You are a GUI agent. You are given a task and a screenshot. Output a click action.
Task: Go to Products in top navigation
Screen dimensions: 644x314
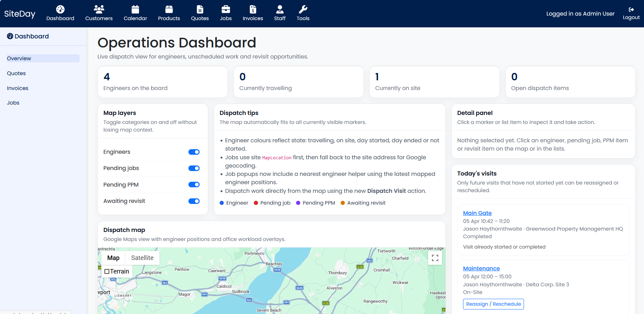tap(169, 14)
